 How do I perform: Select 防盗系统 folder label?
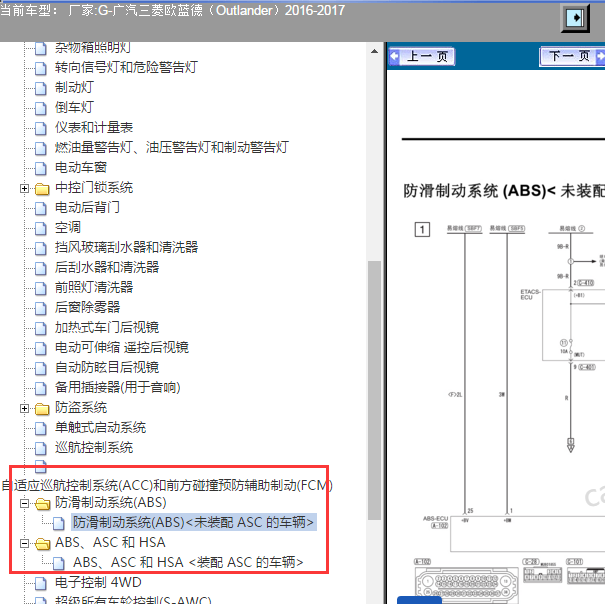point(81,408)
